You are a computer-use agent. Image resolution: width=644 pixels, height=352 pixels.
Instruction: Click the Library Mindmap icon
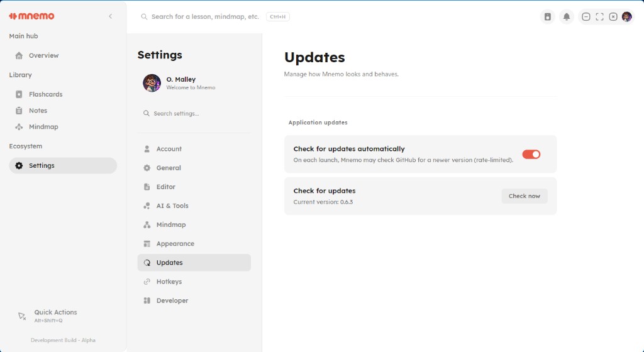click(x=19, y=127)
